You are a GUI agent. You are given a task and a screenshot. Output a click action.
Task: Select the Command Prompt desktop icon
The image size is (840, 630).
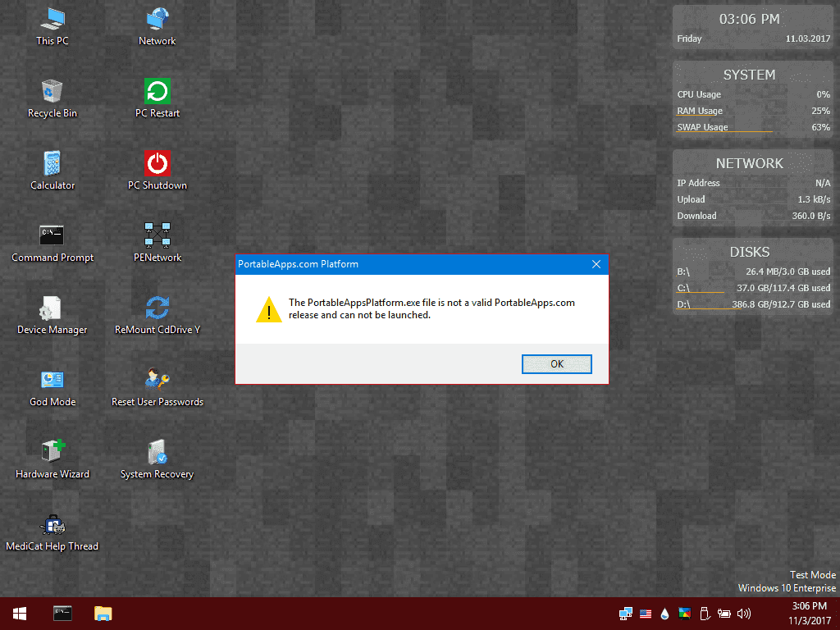coord(52,243)
